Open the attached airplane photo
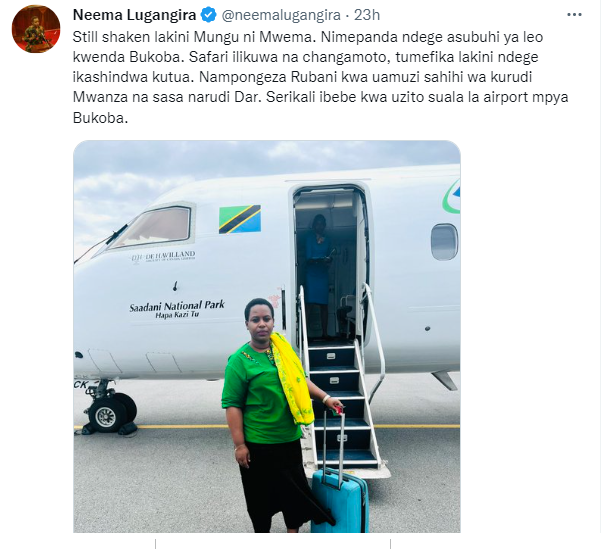 click(x=267, y=336)
